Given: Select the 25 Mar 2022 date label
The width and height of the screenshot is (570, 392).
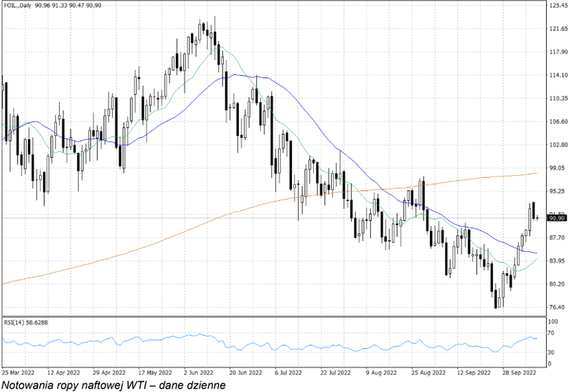Looking at the screenshot, I should coord(19,373).
